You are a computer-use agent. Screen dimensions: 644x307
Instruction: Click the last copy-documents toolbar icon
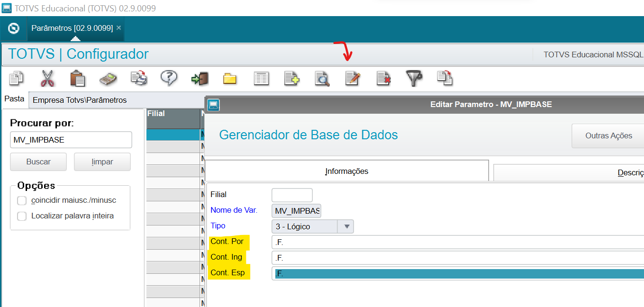tap(444, 78)
